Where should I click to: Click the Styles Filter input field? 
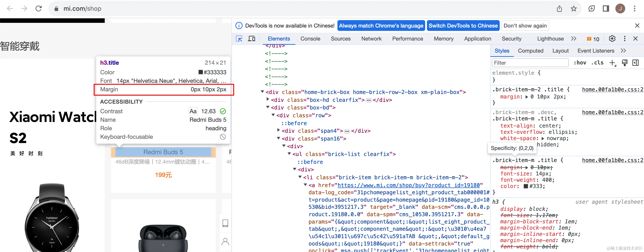coord(530,63)
